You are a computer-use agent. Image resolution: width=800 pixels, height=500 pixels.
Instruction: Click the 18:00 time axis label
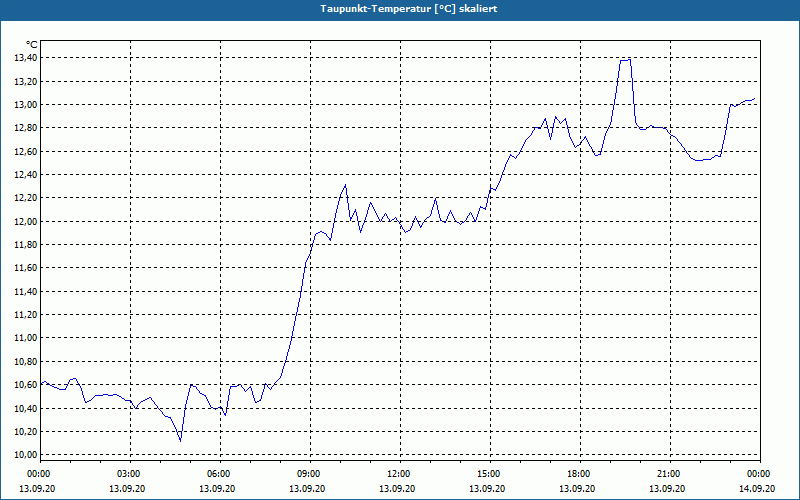pyautogui.click(x=580, y=474)
